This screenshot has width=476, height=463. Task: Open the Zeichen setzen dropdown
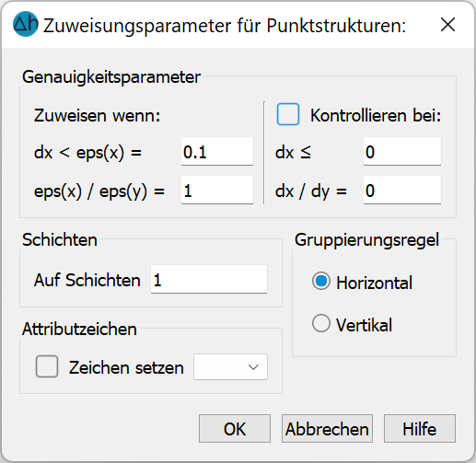click(230, 367)
